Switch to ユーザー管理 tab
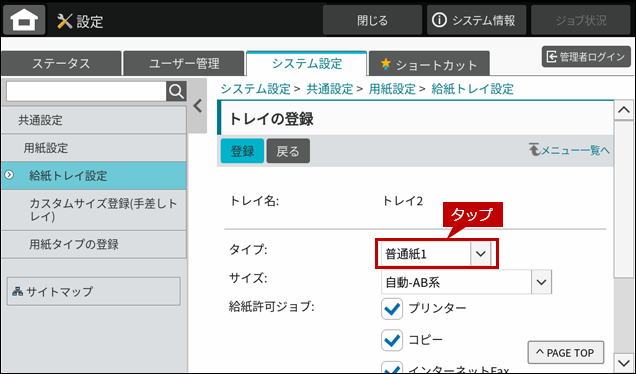Image resolution: width=636 pixels, height=374 pixels. coord(184,63)
